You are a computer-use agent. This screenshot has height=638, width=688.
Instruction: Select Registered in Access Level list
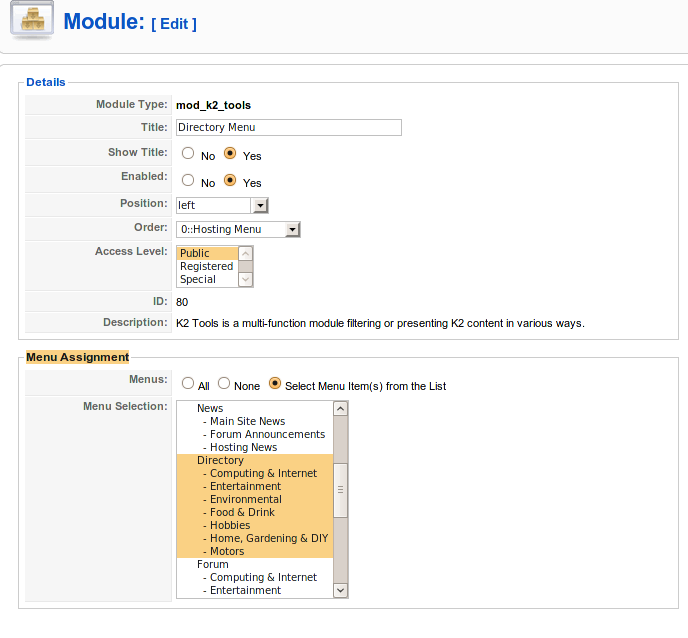click(208, 266)
